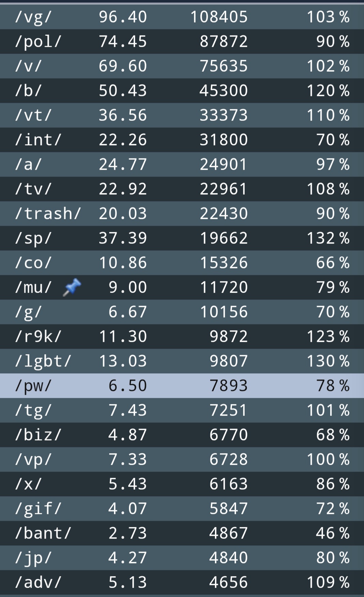This screenshot has width=364, height=597.
Task: Click the /tv/ board label
Action: [33, 189]
